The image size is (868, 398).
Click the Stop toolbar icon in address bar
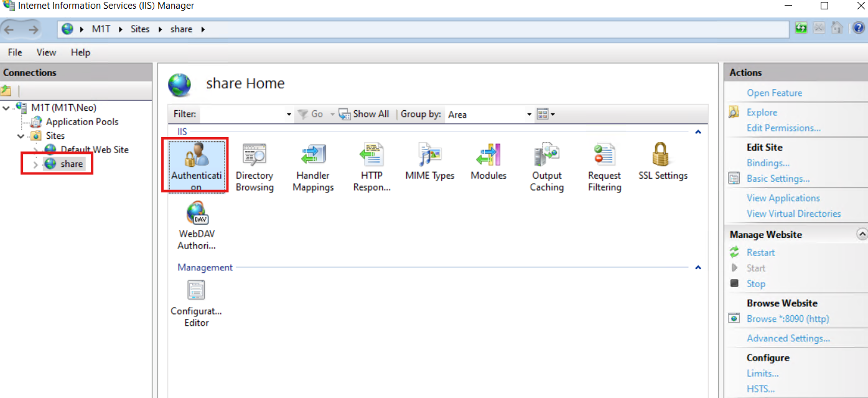[819, 28]
